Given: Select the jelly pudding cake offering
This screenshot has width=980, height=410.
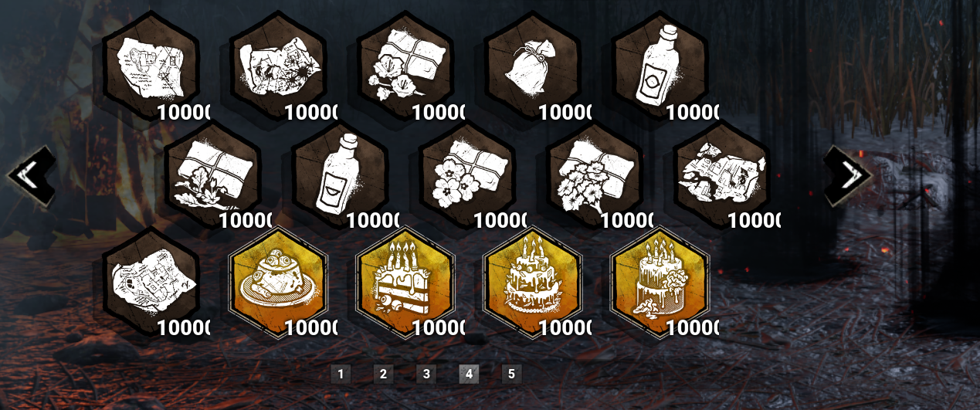Looking at the screenshot, I should click(278, 282).
